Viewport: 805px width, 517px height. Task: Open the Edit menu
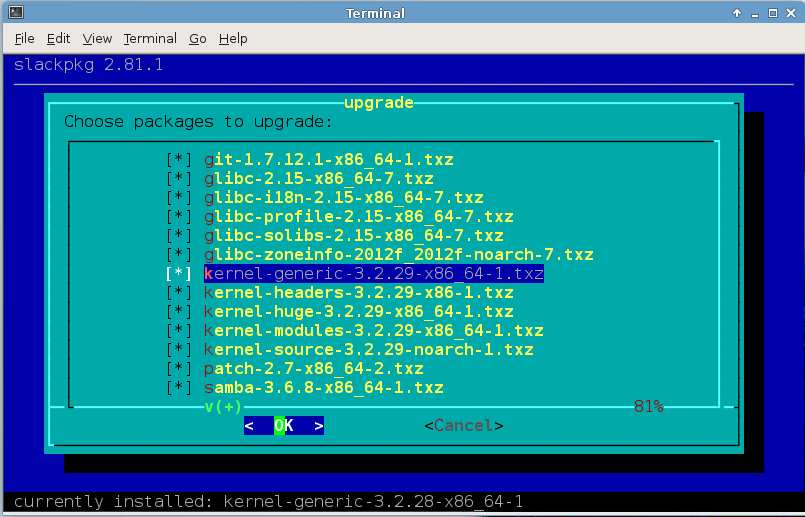tap(58, 39)
